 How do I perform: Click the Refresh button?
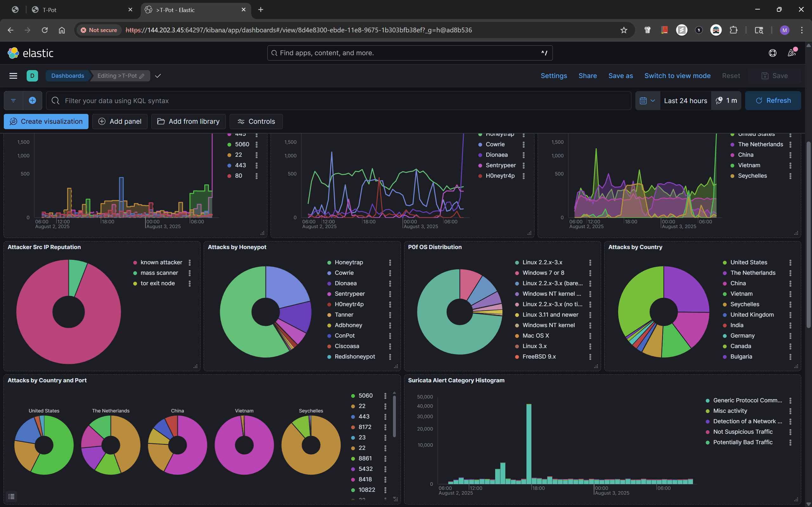tap(773, 101)
